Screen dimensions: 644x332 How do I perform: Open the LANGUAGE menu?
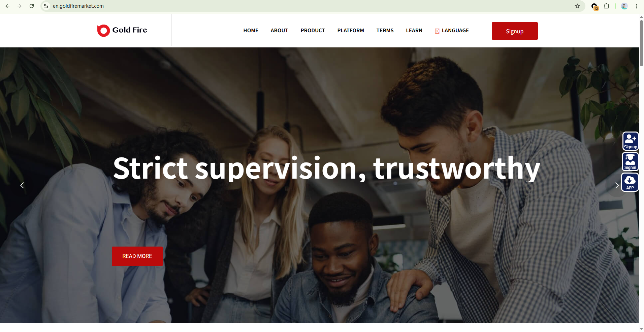[x=452, y=31]
